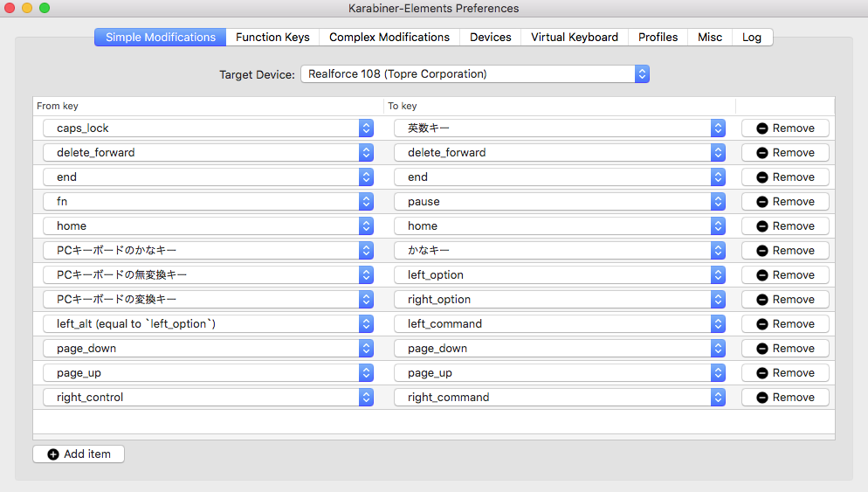This screenshot has height=492, width=868.
Task: Change left_command to-key dropdown
Action: click(560, 323)
